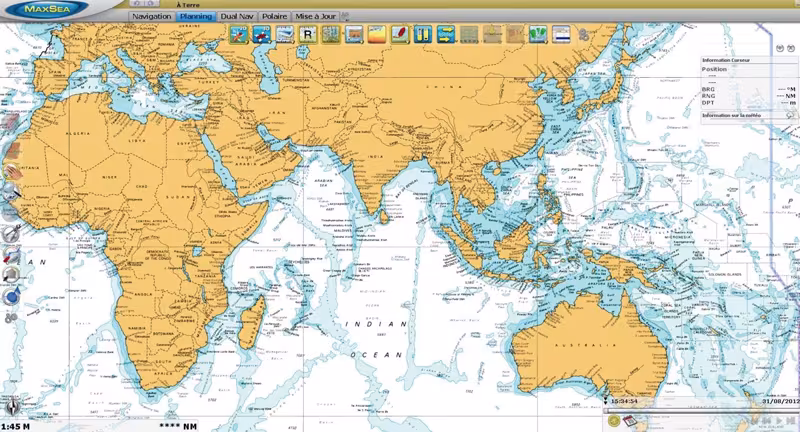Image resolution: width=800 pixels, height=432 pixels.
Task: Click the **** NM distance readout
Action: tap(178, 426)
